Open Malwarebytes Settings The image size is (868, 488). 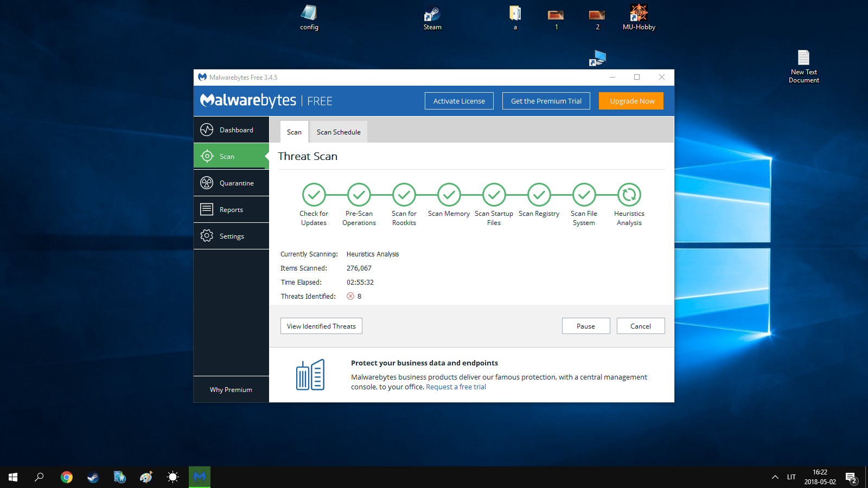point(231,236)
